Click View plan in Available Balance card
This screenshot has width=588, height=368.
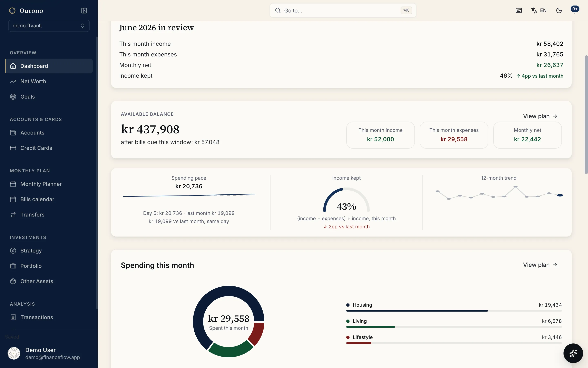tap(540, 116)
